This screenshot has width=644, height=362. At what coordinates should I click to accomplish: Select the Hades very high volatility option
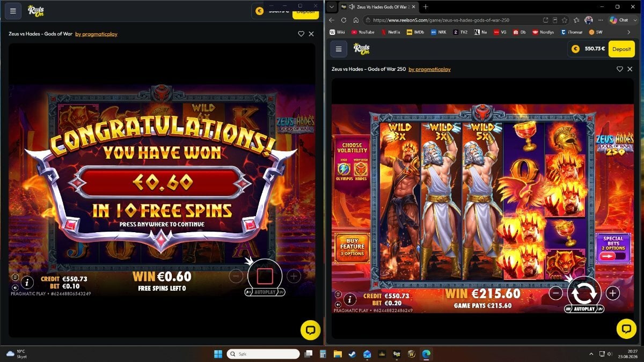click(361, 171)
